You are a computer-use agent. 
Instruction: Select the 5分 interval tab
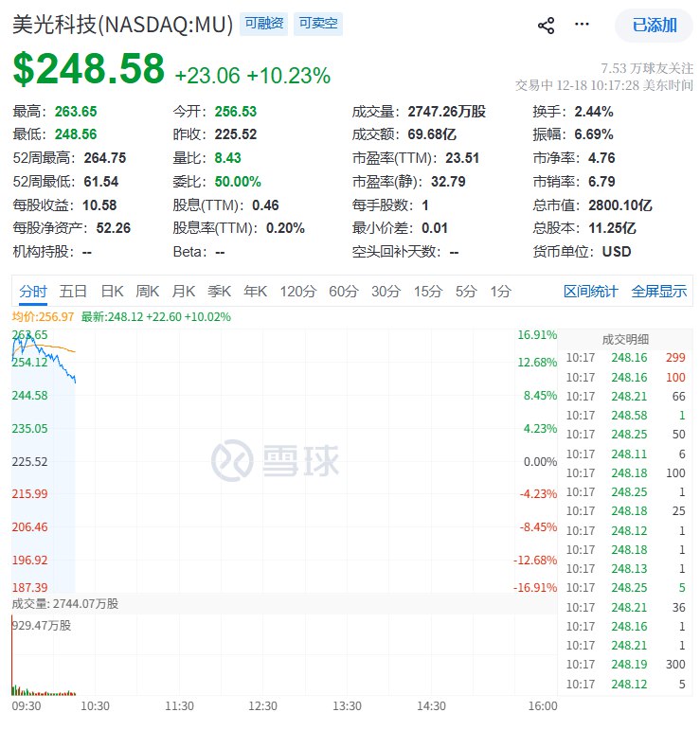pyautogui.click(x=466, y=292)
